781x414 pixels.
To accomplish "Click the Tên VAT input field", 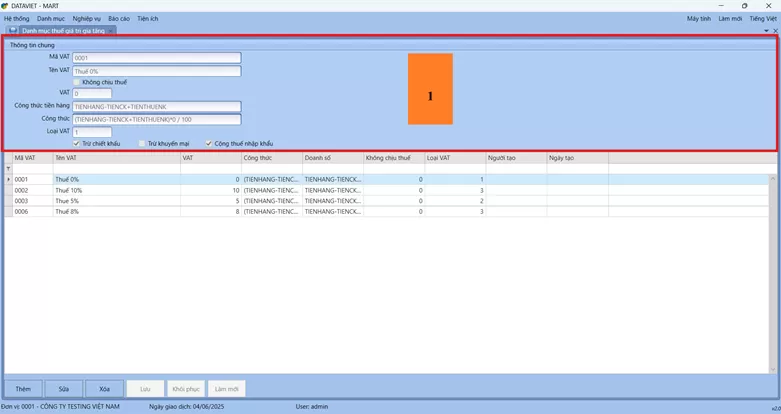I will pyautogui.click(x=157, y=71).
